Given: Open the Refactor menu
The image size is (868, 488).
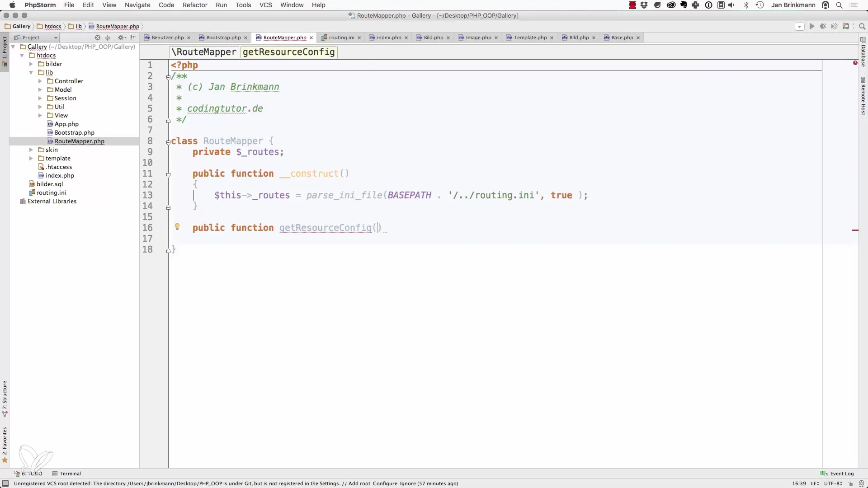Looking at the screenshot, I should tap(195, 5).
